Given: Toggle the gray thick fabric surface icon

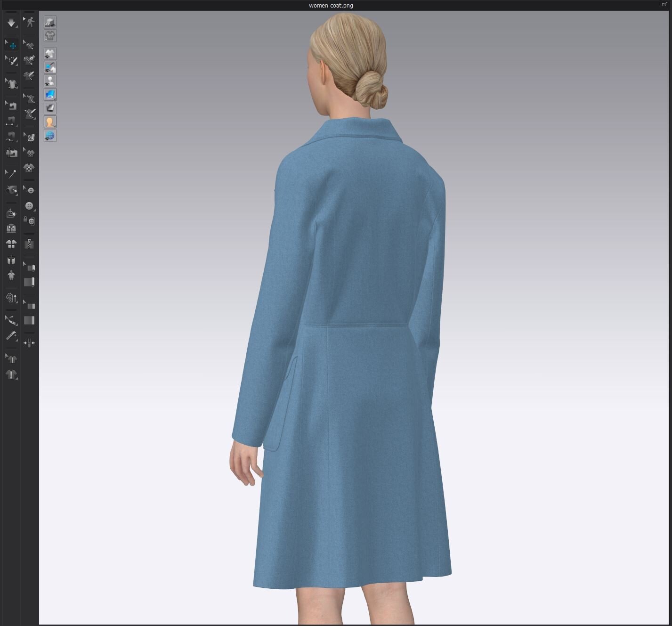Looking at the screenshot, I should [x=50, y=108].
